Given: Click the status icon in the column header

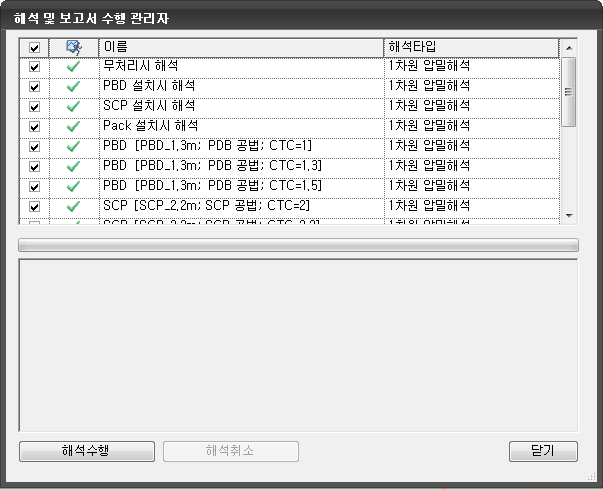Looking at the screenshot, I should point(73,47).
